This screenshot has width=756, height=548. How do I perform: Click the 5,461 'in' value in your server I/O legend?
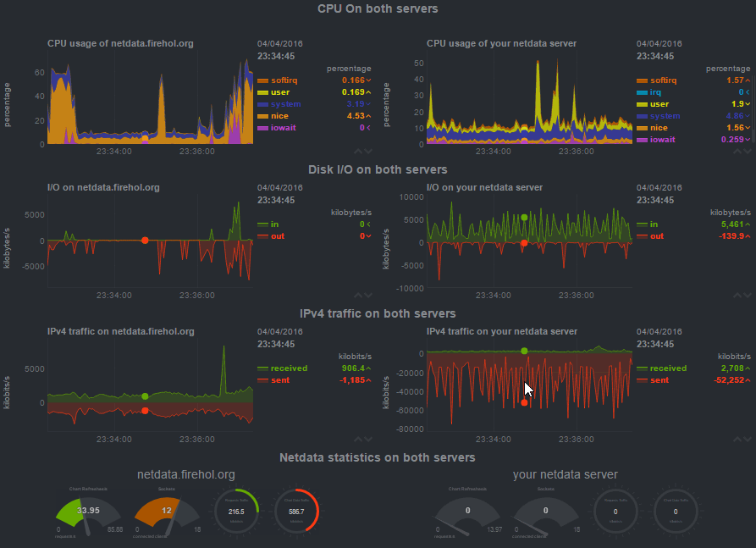coord(732,224)
